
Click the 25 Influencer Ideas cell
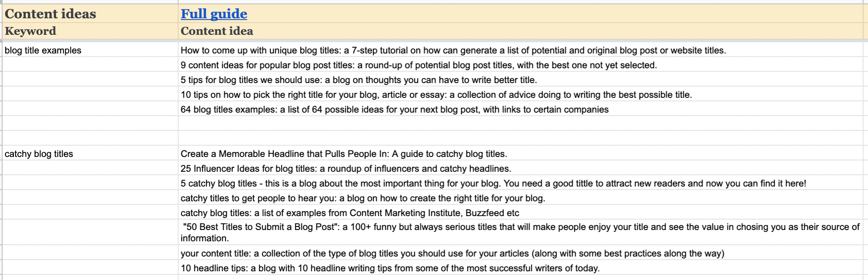(x=520, y=168)
